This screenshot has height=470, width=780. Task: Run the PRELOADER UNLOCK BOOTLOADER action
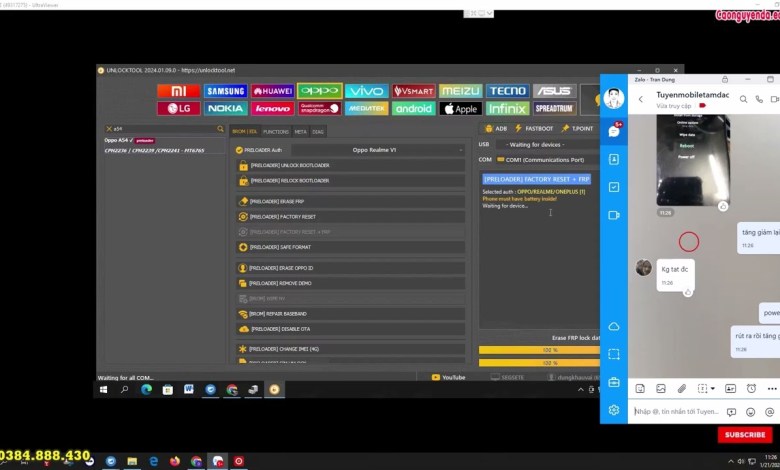pyautogui.click(x=350, y=165)
